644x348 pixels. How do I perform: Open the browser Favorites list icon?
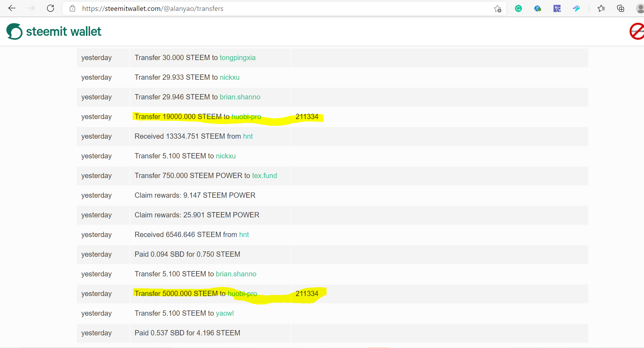click(x=601, y=8)
